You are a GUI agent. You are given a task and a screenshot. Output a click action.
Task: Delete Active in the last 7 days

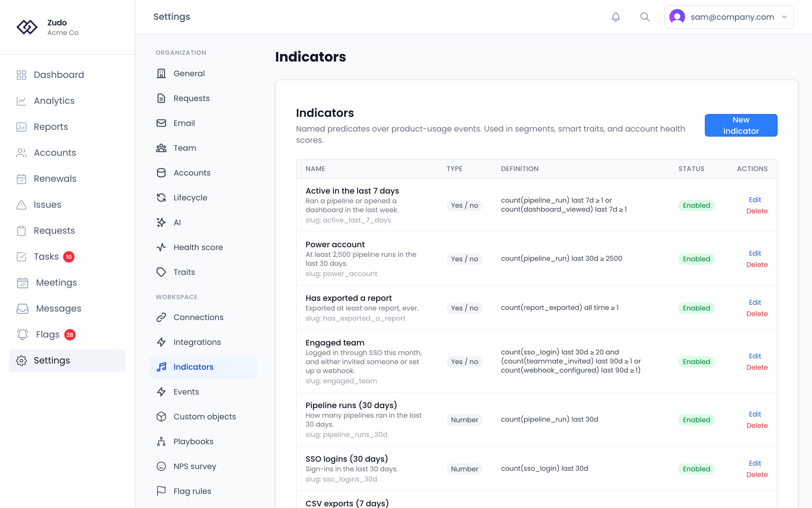point(757,211)
